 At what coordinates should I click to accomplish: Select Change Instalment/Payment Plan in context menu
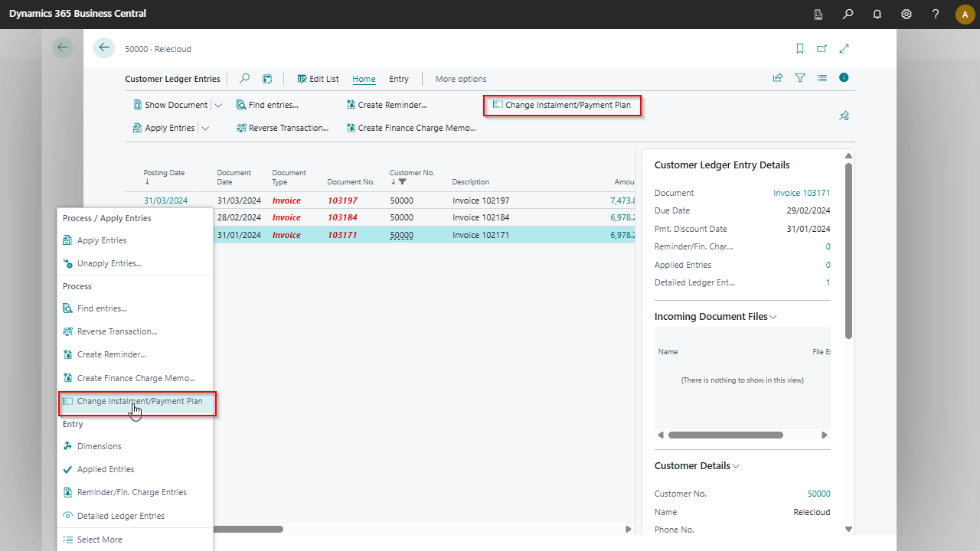135,401
